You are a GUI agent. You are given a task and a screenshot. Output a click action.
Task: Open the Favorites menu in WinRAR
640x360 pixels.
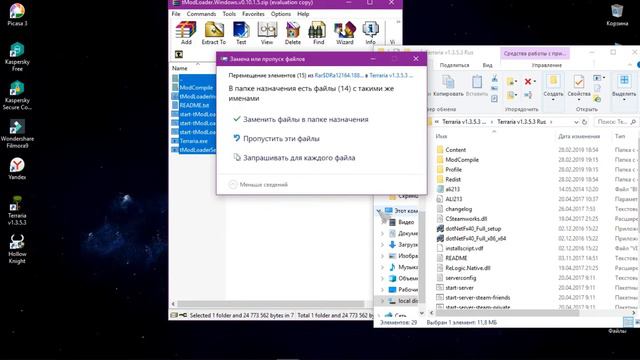[253, 14]
